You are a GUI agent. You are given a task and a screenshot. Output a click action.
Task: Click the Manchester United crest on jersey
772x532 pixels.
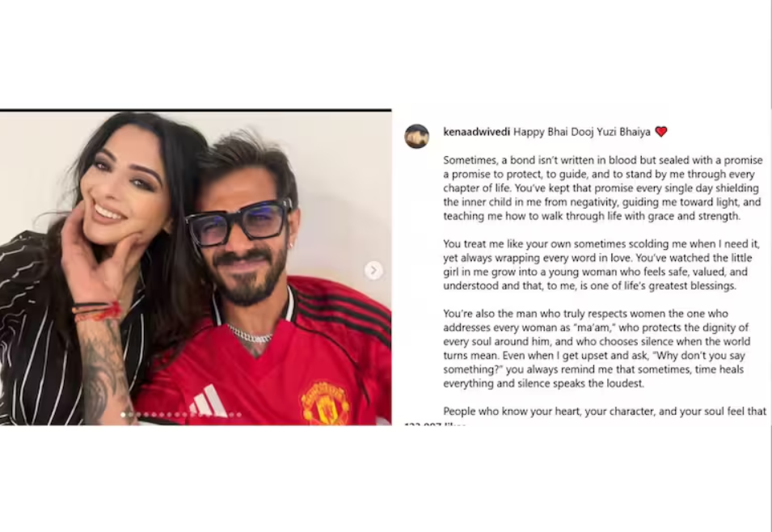click(325, 403)
